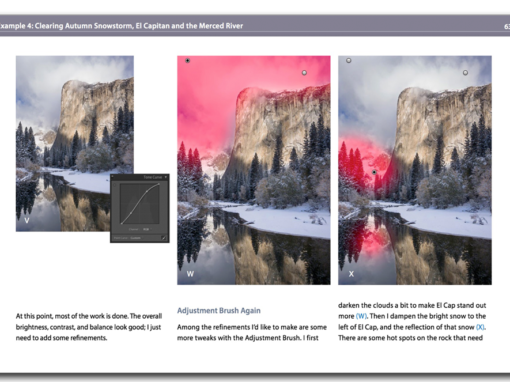Click the lower-left point on the tone curve

pyautogui.click(x=121, y=224)
